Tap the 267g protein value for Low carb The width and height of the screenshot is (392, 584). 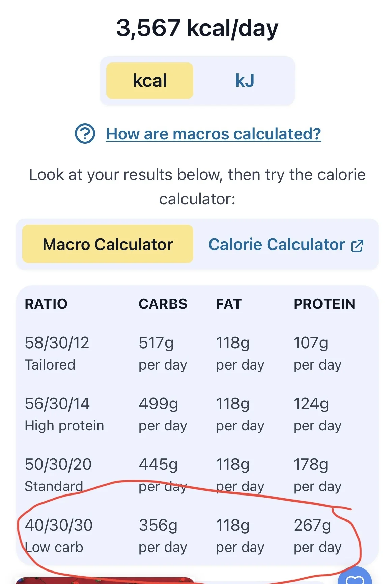tap(312, 526)
